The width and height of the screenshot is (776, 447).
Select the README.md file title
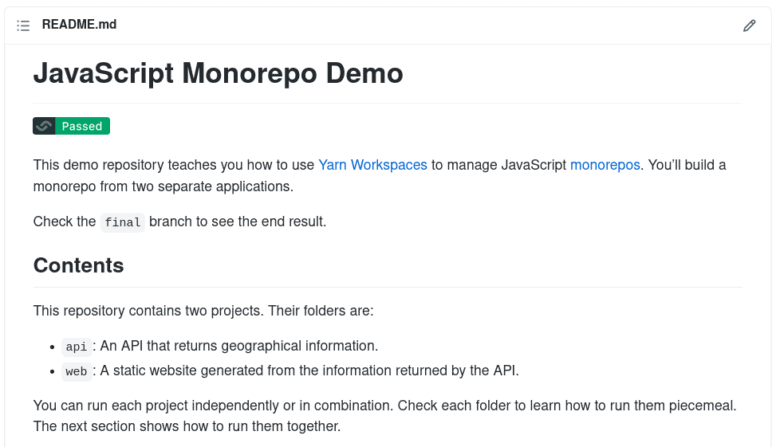pyautogui.click(x=79, y=24)
